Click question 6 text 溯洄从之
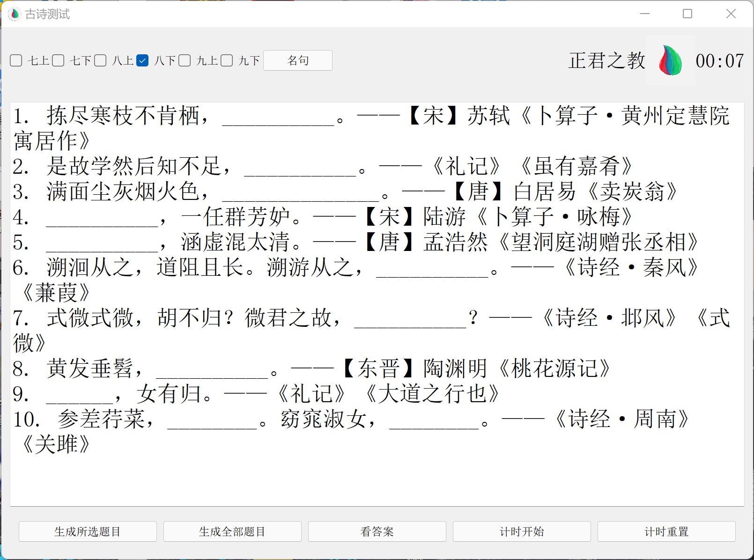Image resolution: width=754 pixels, height=560 pixels. pos(90,267)
